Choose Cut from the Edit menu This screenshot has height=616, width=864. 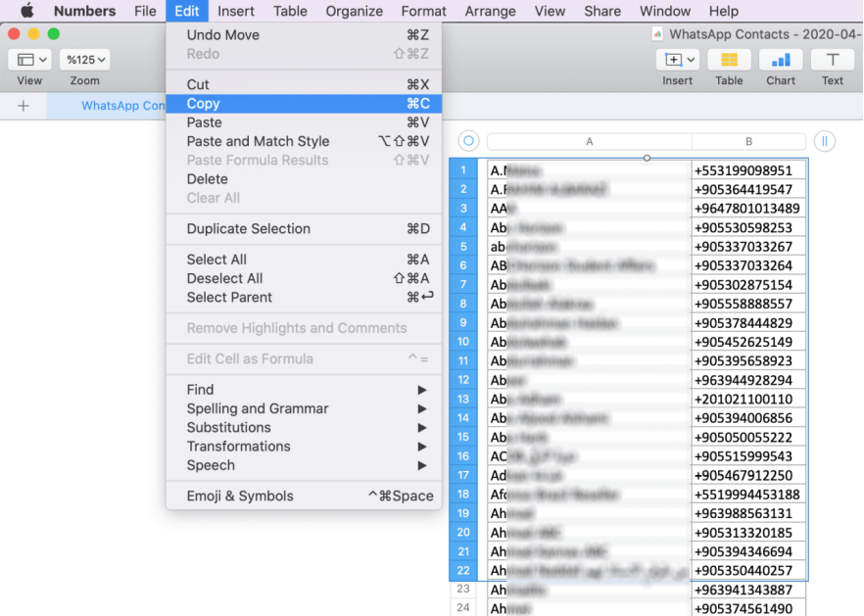[304, 84]
